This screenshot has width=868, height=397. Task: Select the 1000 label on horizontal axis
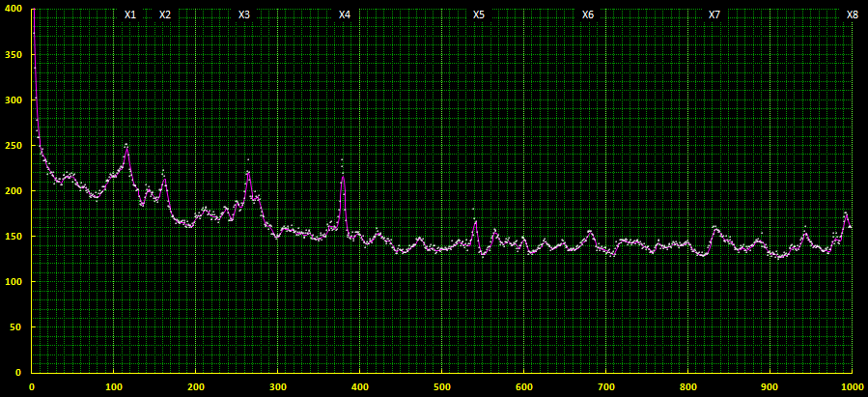pos(852,386)
